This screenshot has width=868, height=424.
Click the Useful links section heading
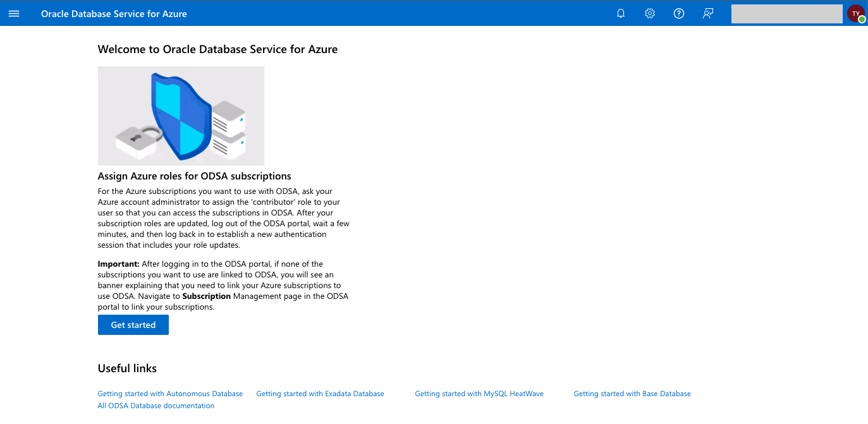tap(127, 368)
